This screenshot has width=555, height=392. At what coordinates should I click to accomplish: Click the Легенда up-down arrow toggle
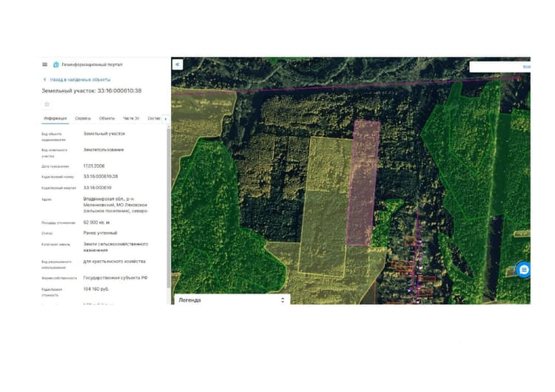(x=283, y=300)
